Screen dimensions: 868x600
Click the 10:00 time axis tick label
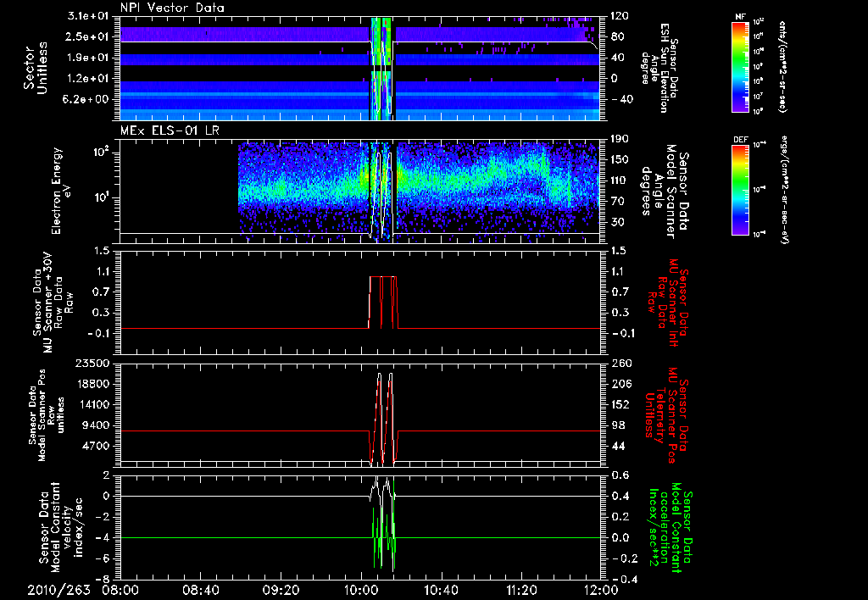tap(360, 590)
